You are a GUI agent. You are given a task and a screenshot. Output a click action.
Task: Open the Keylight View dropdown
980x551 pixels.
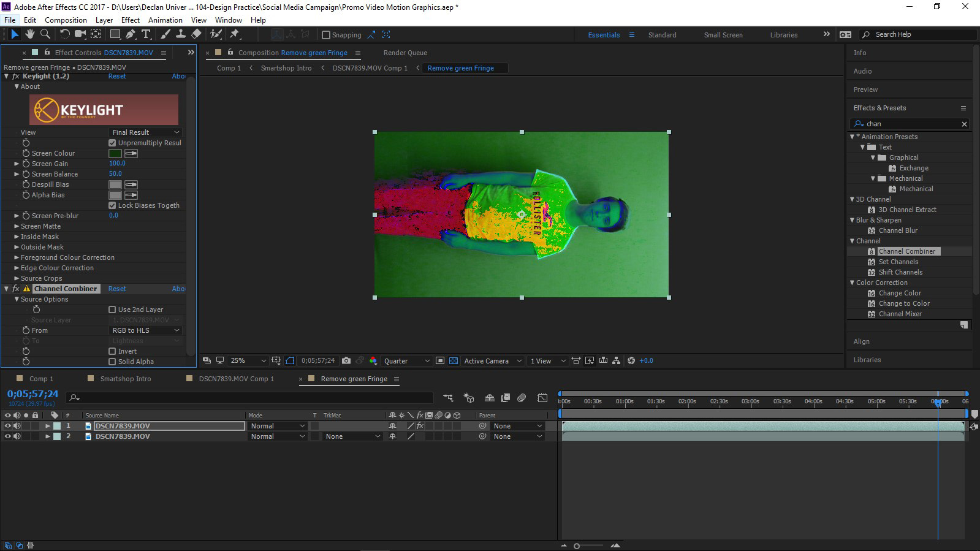145,132
